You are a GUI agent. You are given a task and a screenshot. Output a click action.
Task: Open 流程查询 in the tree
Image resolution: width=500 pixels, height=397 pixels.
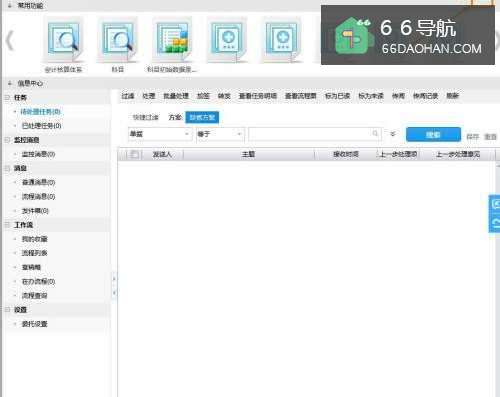(x=34, y=296)
